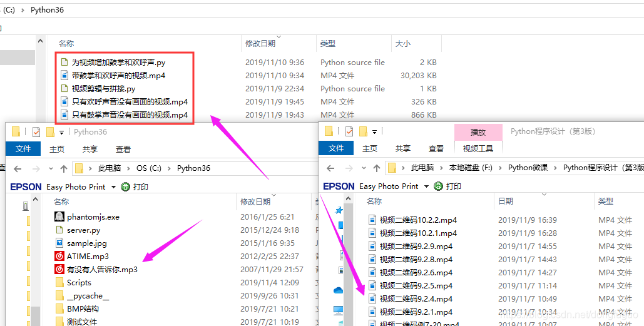Viewport: 644px width, 326px height.
Task: Click the icon of 视频剪辑与拼接.py
Action: coord(64,89)
